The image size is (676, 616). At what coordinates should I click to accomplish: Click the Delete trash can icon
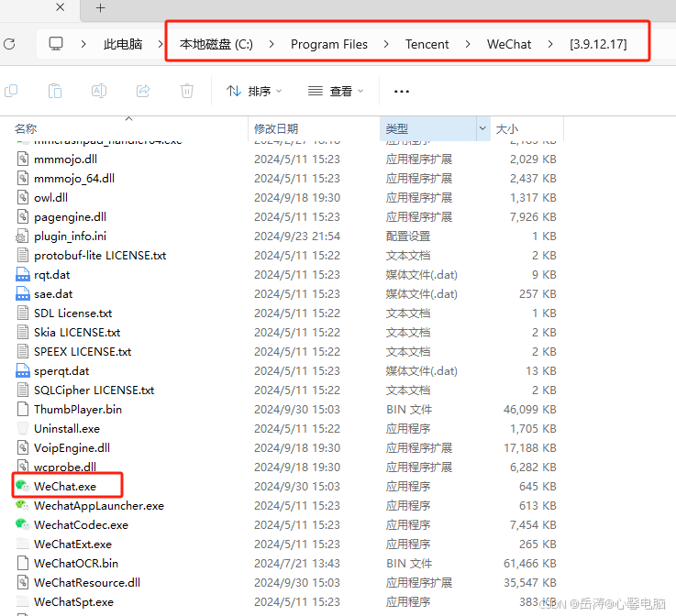[x=187, y=91]
